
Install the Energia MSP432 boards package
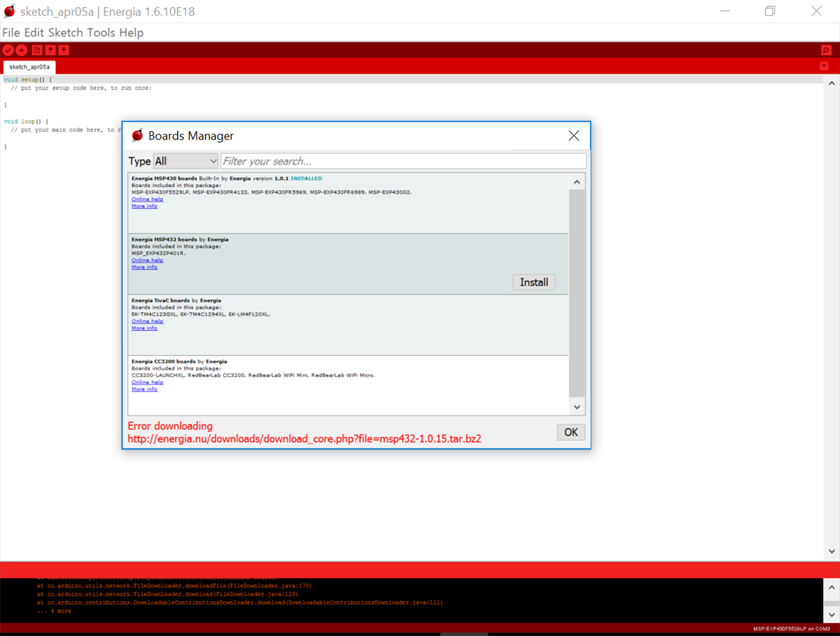point(534,282)
